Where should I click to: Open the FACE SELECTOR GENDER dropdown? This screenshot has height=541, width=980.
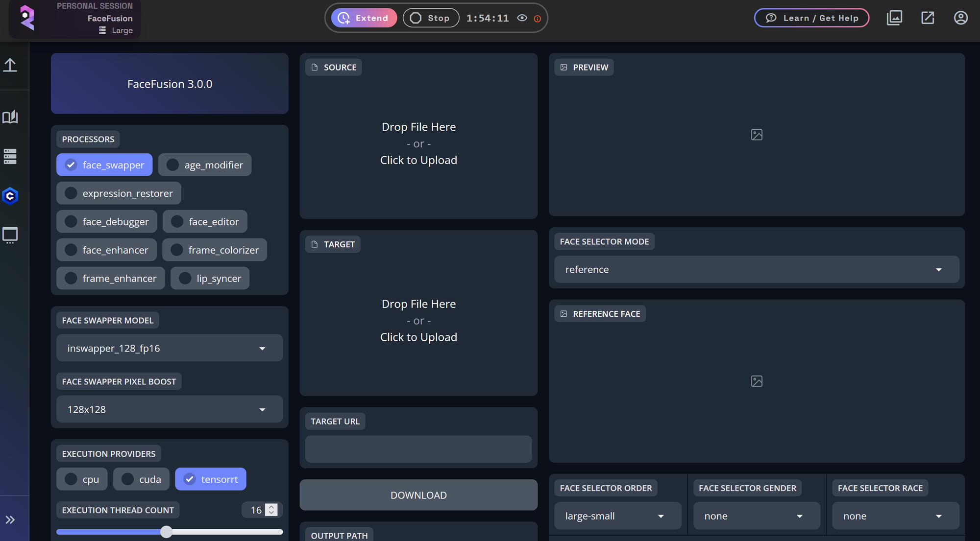[x=757, y=516]
